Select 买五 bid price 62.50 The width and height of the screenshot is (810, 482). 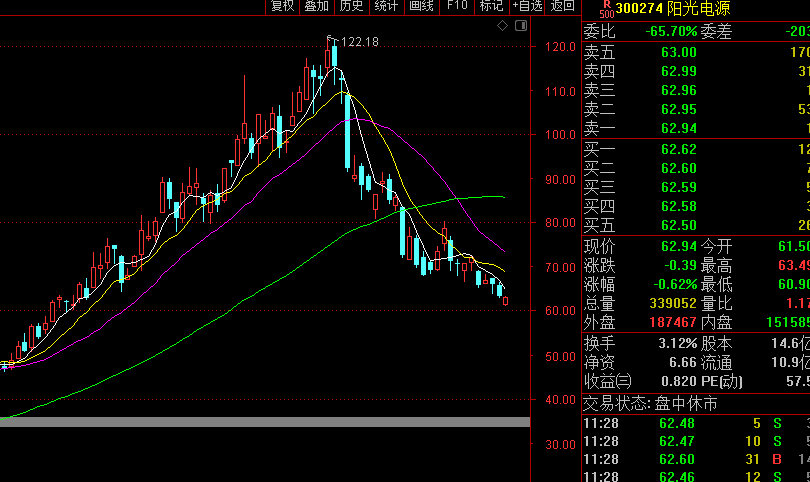tap(679, 225)
